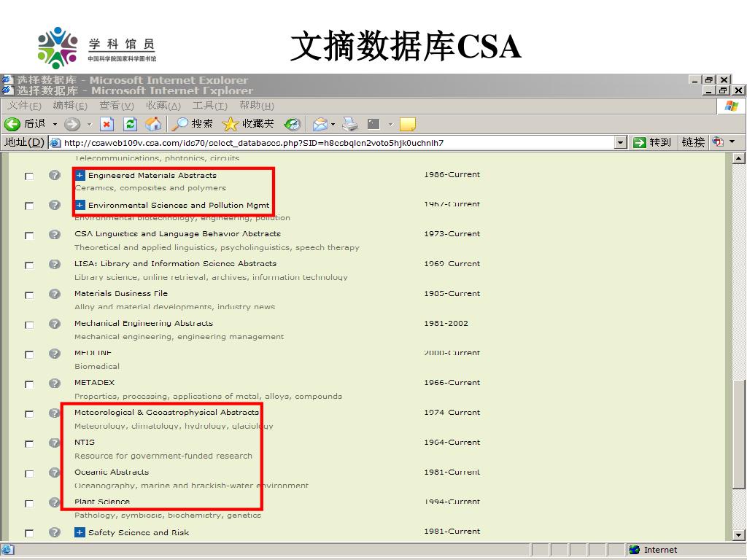Click the 链接 links button
Screen dimensions: 747x560
click(693, 142)
